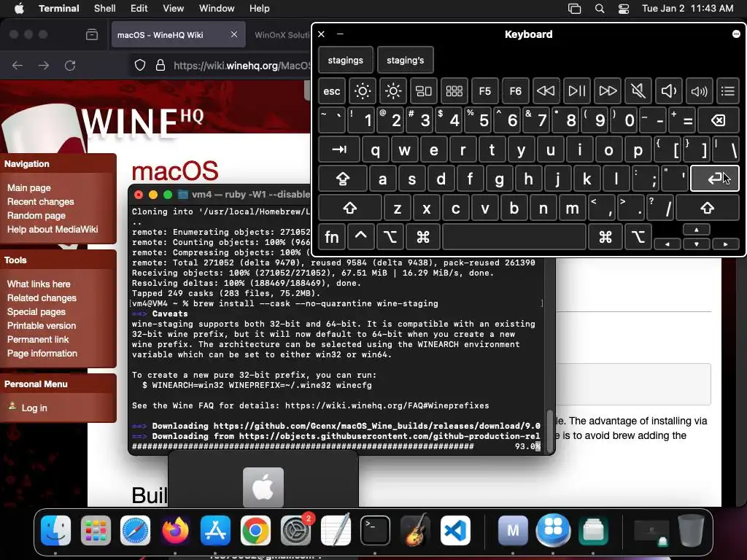Viewport: 747px width, 560px height.
Task: Open Spotlight search in the menu bar
Action: 600,9
